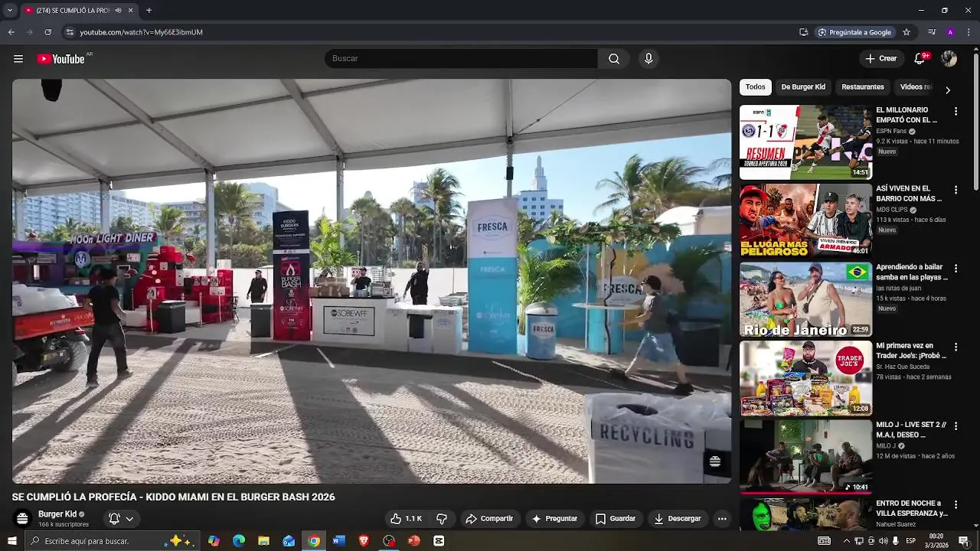The width and height of the screenshot is (980, 551).
Task: Click the Descargar button
Action: click(678, 518)
